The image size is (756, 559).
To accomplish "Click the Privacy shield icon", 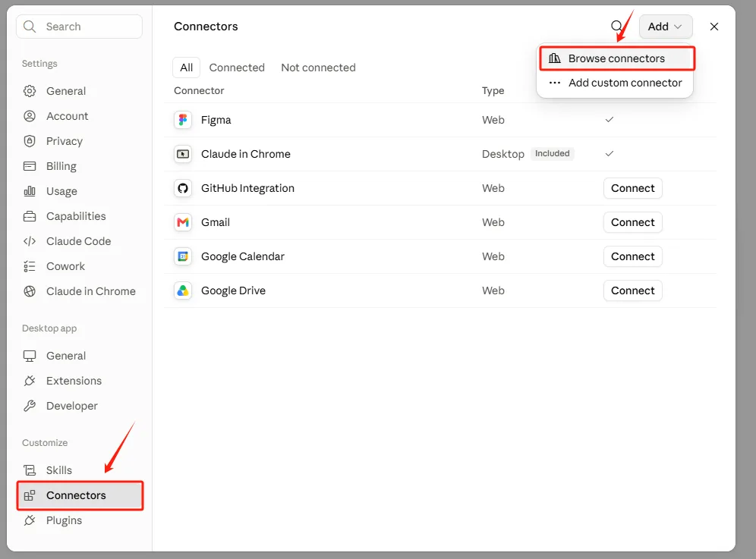I will (30, 141).
